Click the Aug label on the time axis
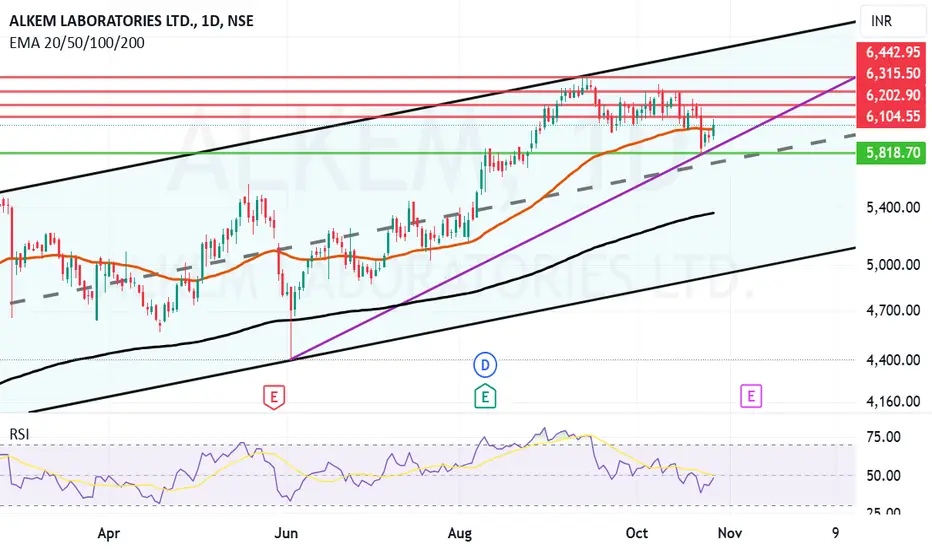Viewport: 932px width, 550px height. click(459, 533)
